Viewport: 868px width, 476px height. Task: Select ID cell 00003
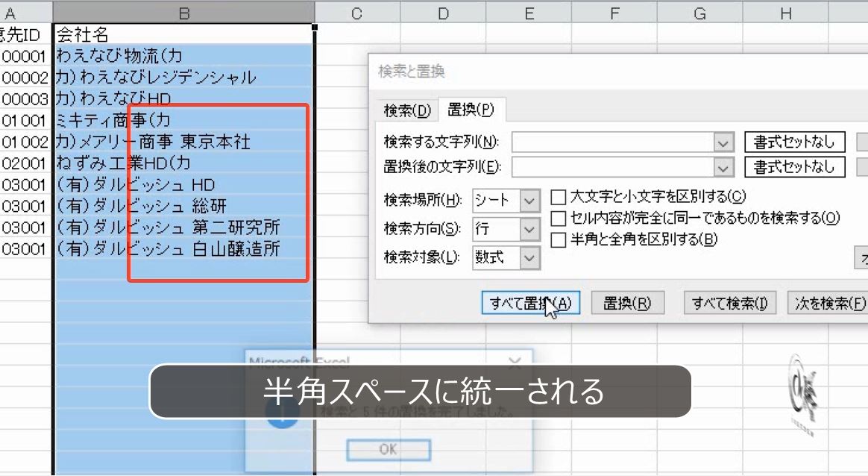25,98
